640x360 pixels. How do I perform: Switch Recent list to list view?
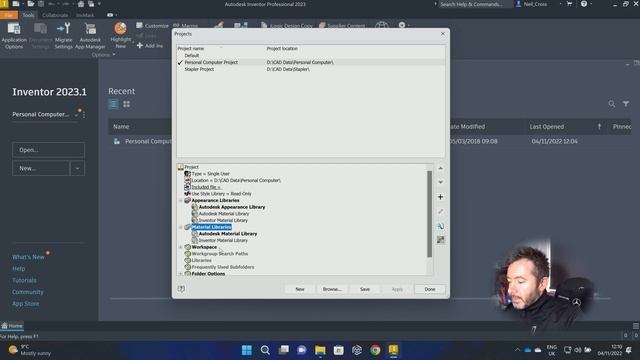coord(113,104)
